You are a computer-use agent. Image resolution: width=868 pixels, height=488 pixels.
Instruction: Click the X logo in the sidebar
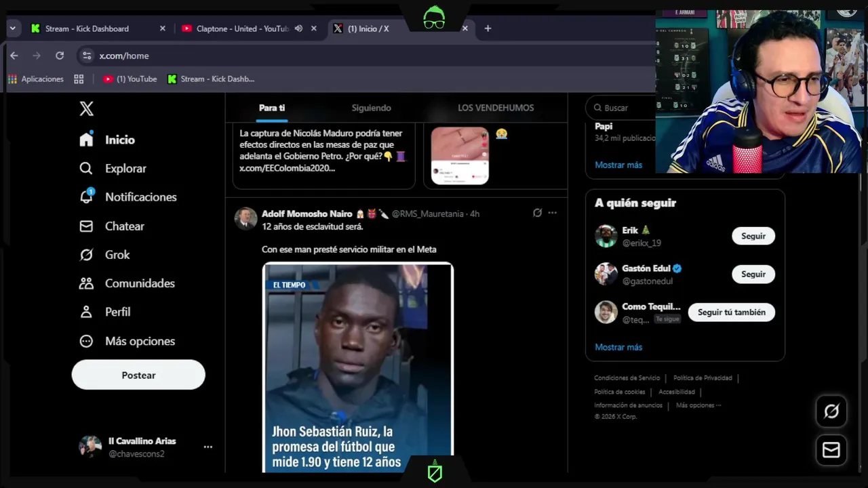(87, 108)
